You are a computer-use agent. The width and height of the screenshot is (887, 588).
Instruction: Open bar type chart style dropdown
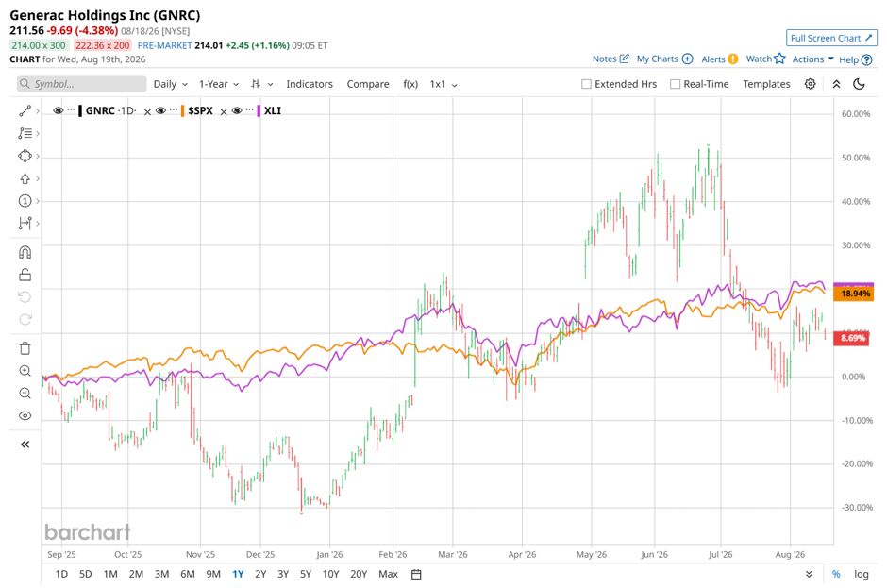click(x=262, y=84)
